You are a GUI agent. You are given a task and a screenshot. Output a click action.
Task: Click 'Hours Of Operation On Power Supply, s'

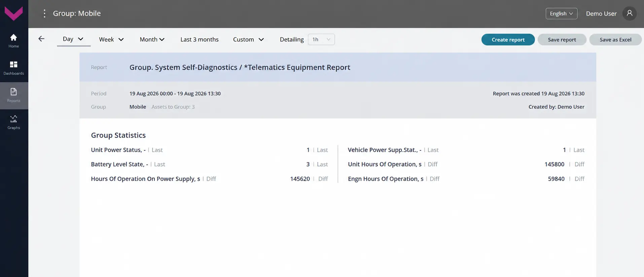[x=145, y=179]
